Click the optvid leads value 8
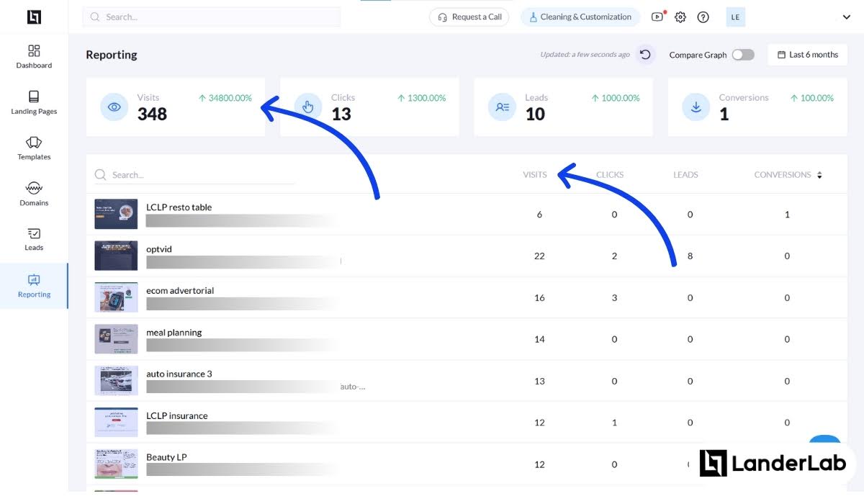This screenshot has width=864, height=504. pos(690,256)
